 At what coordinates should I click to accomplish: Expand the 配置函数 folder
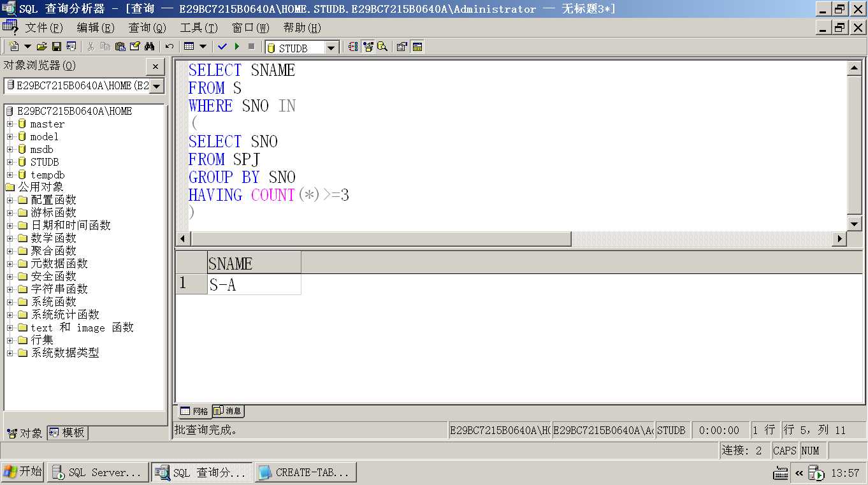point(10,200)
